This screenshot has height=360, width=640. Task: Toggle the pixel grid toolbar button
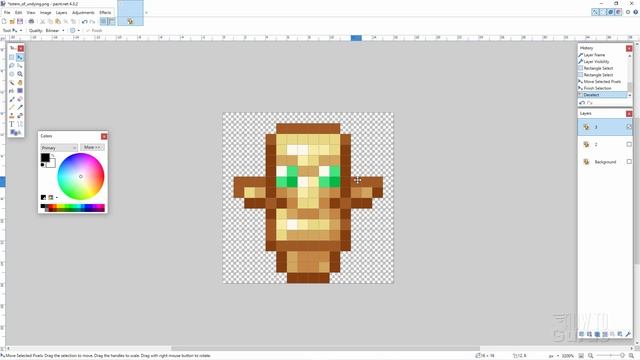104,21
